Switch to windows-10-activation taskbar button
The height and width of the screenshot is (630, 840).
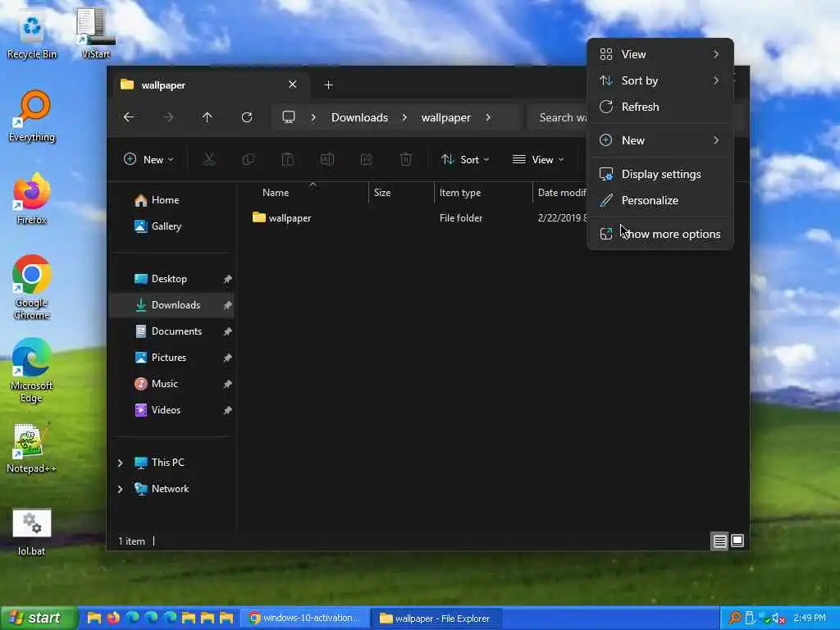(304, 618)
